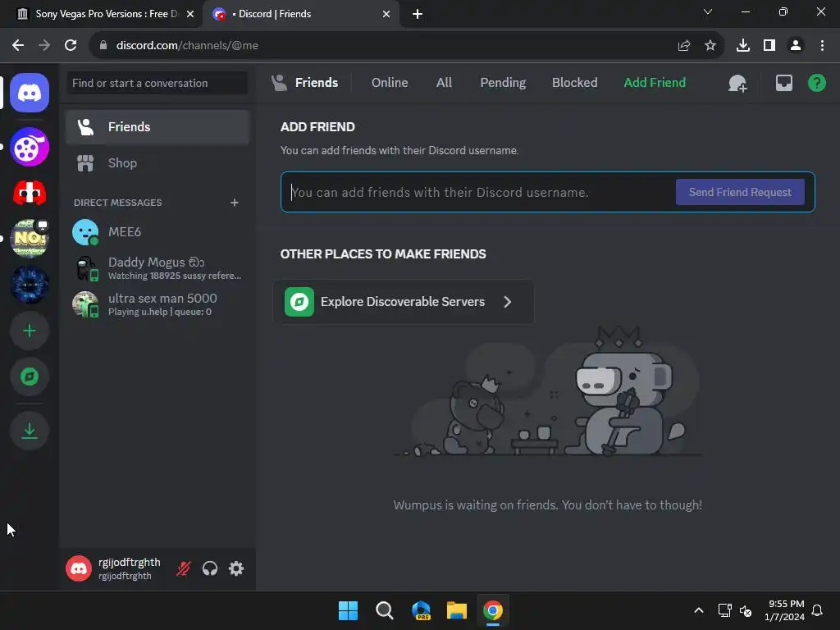Show hidden system tray icons

tap(699, 610)
